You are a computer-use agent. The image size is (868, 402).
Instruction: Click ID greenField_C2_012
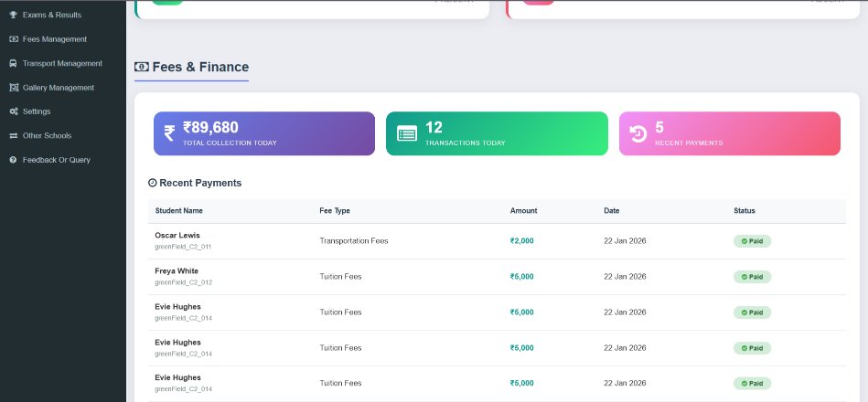183,282
